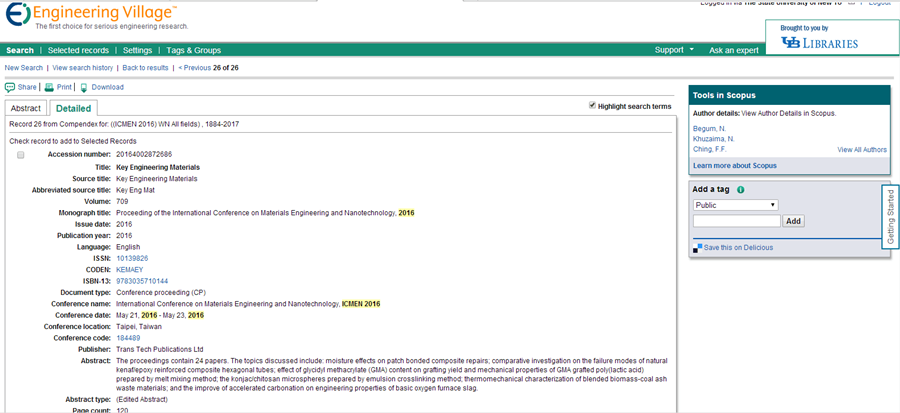Click the Print link text
Screen dimensions: 900x413
(x=64, y=87)
